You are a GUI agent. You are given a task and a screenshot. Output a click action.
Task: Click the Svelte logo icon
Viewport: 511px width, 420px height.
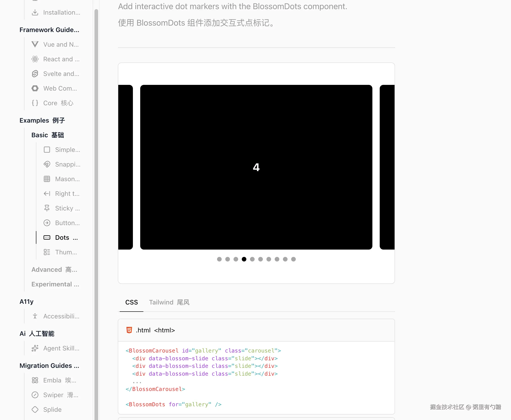coord(35,74)
